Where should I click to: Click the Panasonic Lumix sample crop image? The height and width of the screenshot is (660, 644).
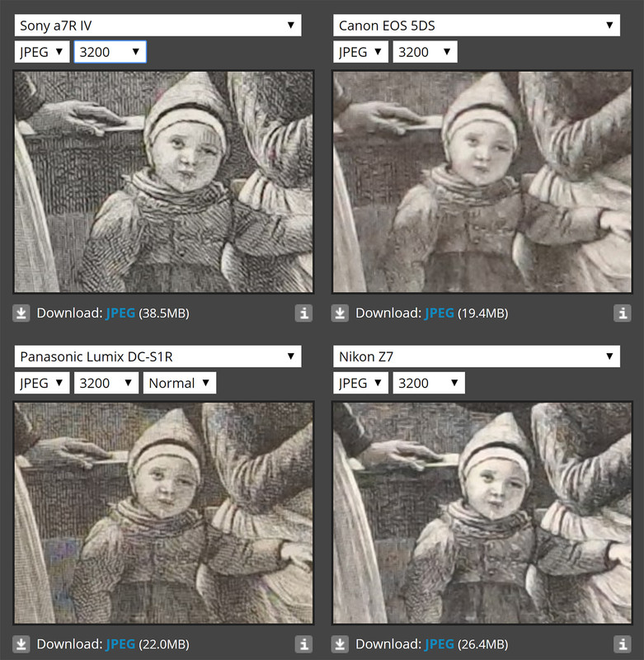pyautogui.click(x=163, y=513)
